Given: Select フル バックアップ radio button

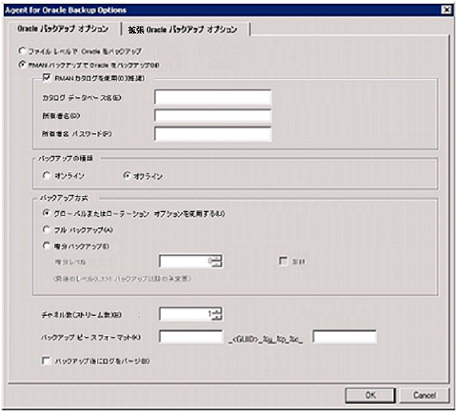Looking at the screenshot, I should (x=46, y=229).
